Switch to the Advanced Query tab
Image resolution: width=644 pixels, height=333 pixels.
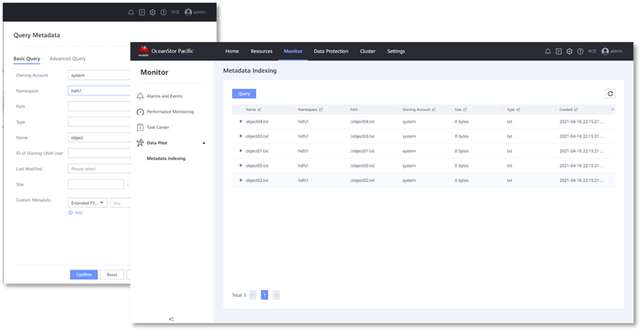(68, 59)
